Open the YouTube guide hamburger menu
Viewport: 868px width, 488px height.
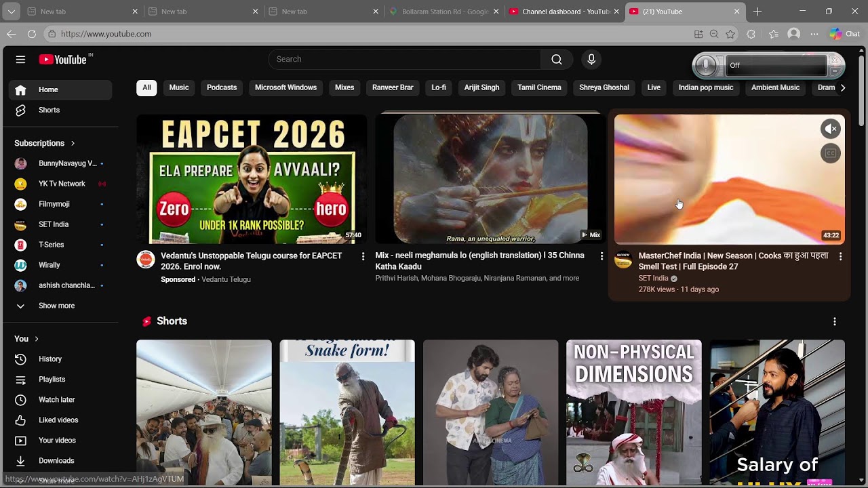tap(20, 60)
